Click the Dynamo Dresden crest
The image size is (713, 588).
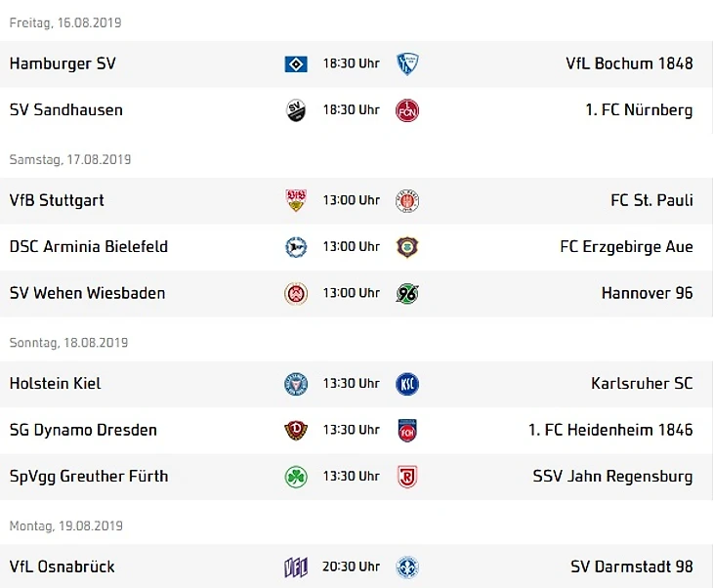296,430
